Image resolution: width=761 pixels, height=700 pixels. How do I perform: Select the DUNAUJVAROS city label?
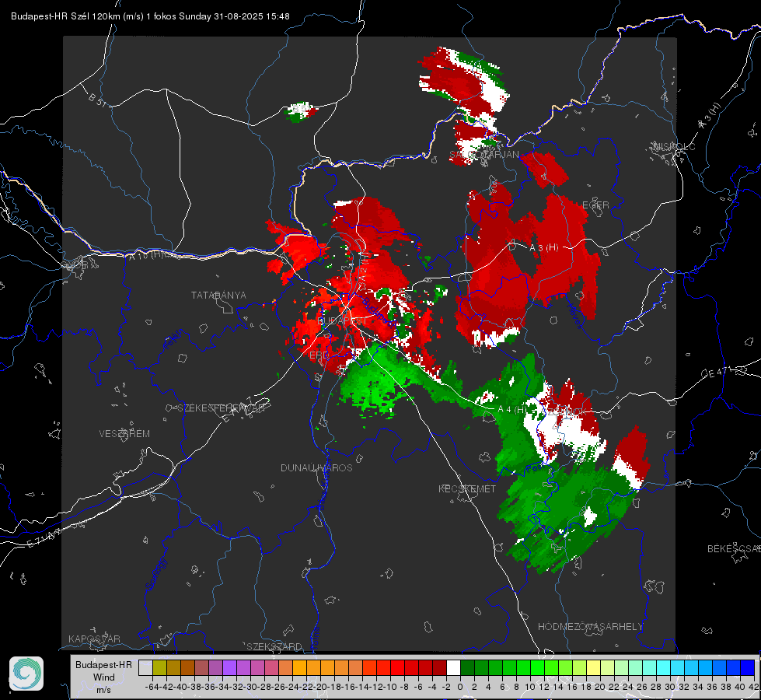click(x=316, y=467)
